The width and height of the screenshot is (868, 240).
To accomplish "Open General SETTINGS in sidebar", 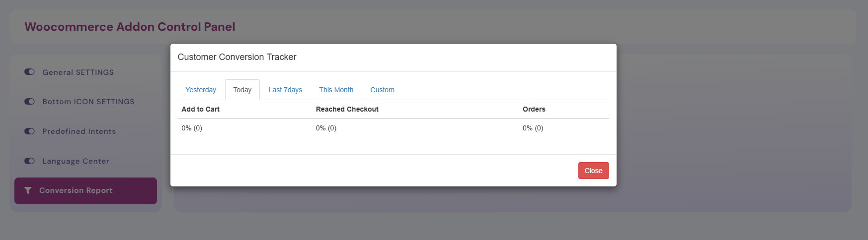I will pyautogui.click(x=78, y=72).
